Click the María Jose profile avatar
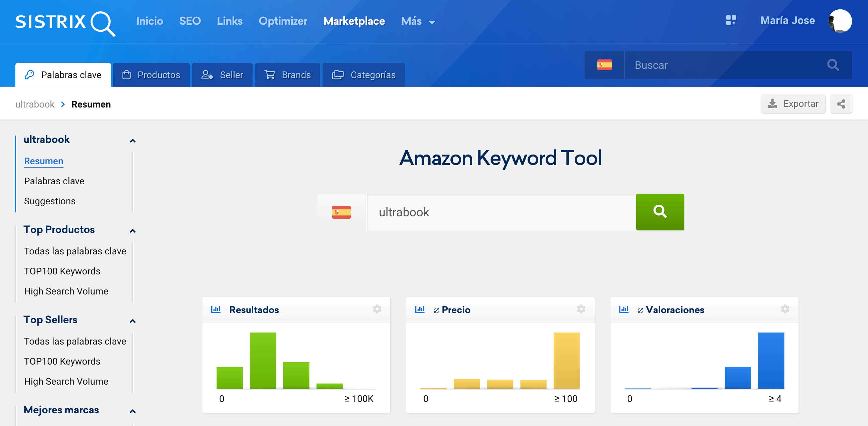This screenshot has height=426, width=868. 840,21
